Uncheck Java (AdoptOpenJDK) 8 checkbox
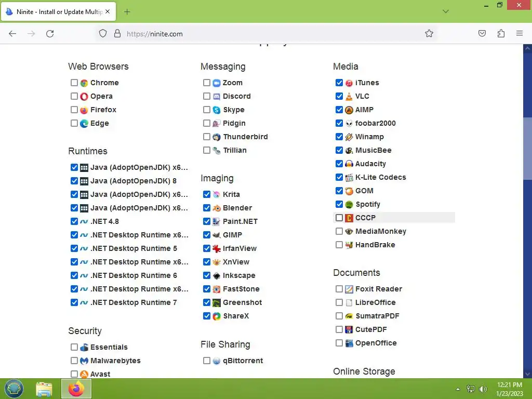 pyautogui.click(x=74, y=181)
